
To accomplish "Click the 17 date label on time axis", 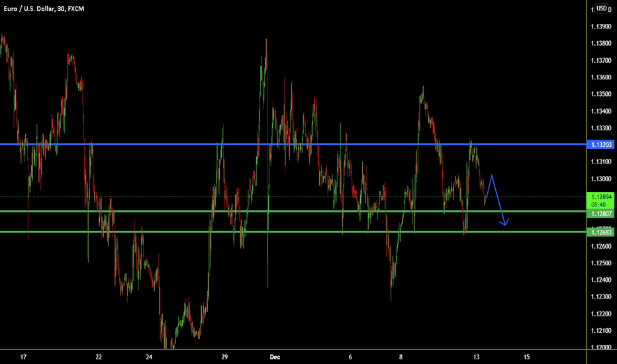I will point(23,357).
